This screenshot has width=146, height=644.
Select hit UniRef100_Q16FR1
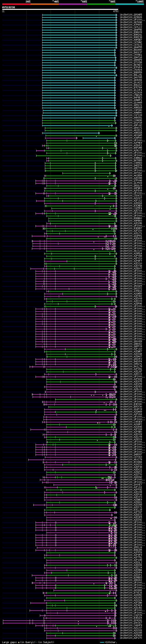[131, 236]
